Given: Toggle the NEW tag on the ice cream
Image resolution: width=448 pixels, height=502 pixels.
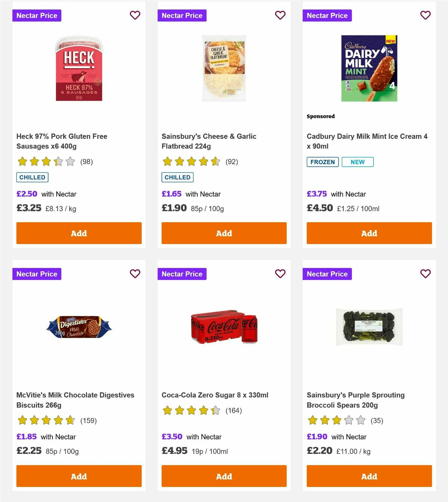Looking at the screenshot, I should 357,162.
